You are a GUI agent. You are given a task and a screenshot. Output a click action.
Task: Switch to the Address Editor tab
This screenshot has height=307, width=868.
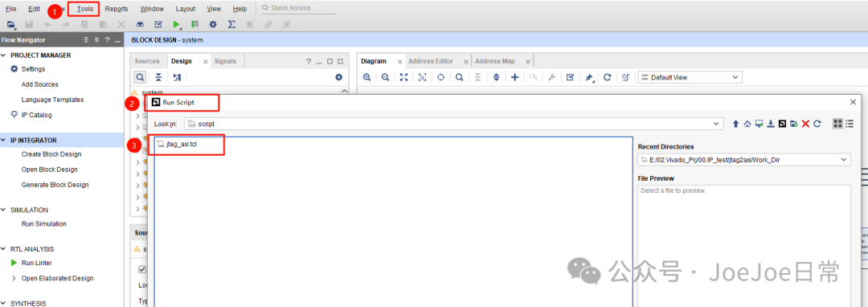[x=431, y=61]
